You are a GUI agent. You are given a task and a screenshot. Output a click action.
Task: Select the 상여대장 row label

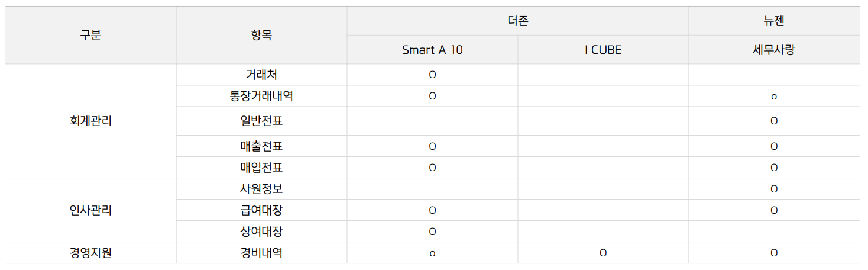pyautogui.click(x=261, y=232)
